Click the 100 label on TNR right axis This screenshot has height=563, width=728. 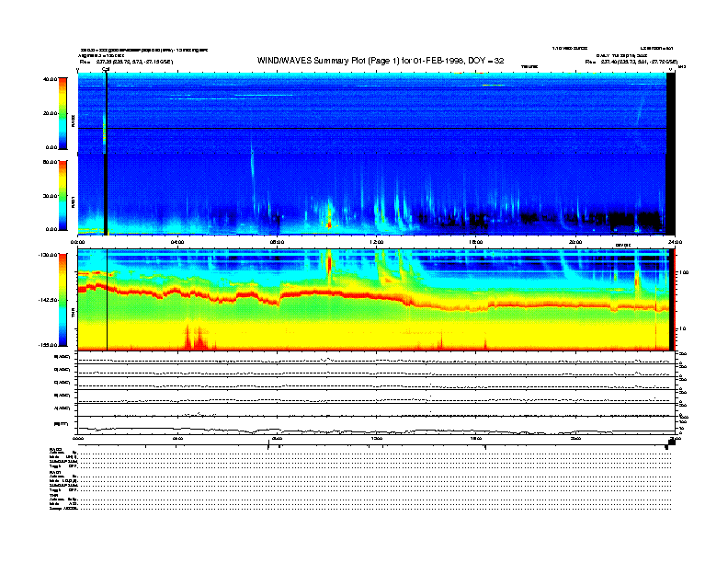click(x=684, y=272)
